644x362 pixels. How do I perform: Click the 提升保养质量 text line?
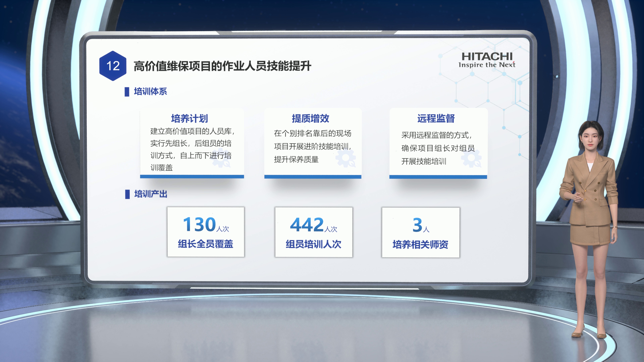296,159
